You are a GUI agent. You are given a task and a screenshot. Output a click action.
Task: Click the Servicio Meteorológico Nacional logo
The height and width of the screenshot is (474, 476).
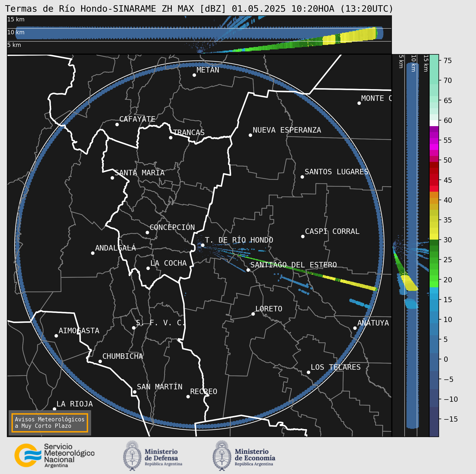(x=54, y=455)
